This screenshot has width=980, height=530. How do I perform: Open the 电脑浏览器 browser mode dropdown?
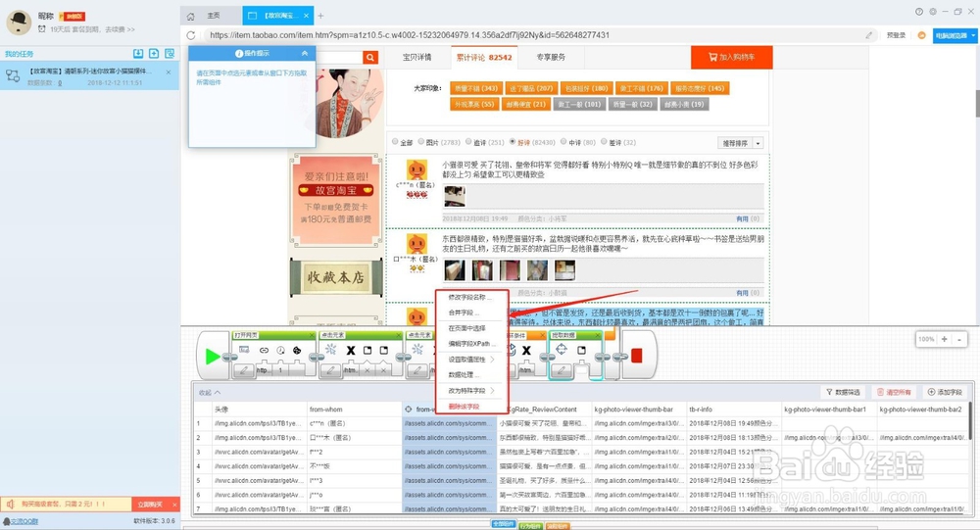(955, 35)
